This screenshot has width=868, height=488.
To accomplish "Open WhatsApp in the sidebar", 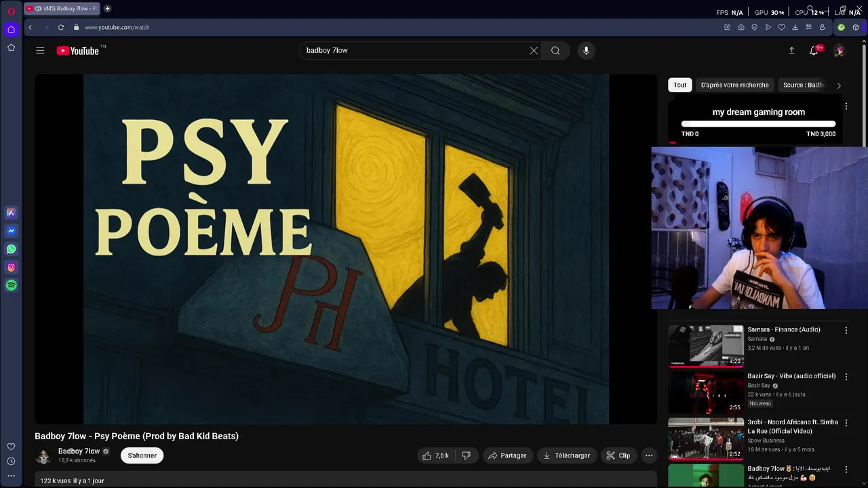I will (11, 249).
